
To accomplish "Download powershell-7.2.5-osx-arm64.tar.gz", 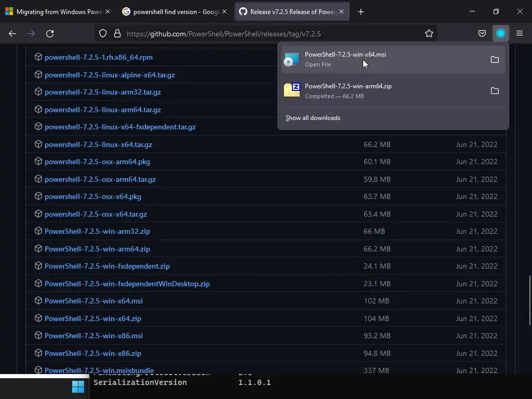I will coord(100,179).
